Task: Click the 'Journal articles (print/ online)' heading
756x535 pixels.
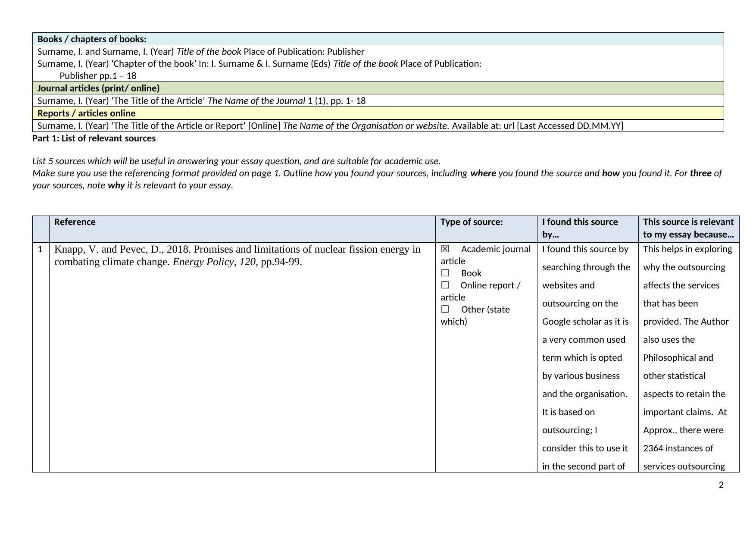Action: click(x=98, y=88)
